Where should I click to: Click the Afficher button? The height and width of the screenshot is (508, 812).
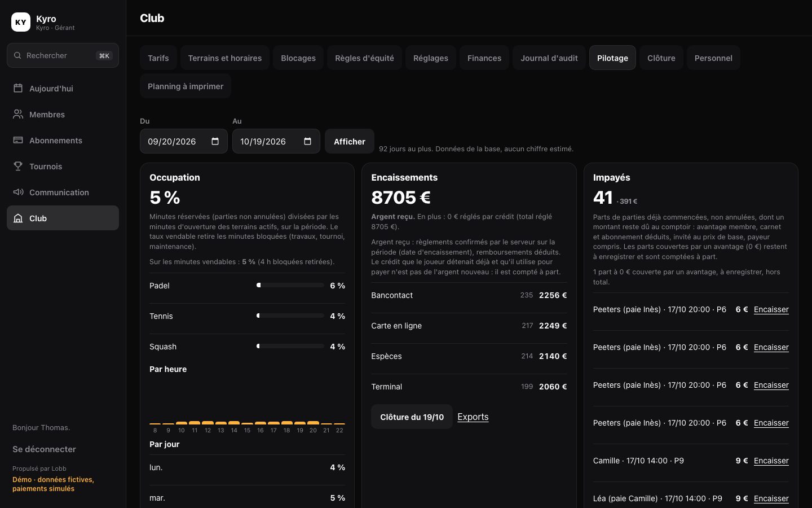point(350,141)
